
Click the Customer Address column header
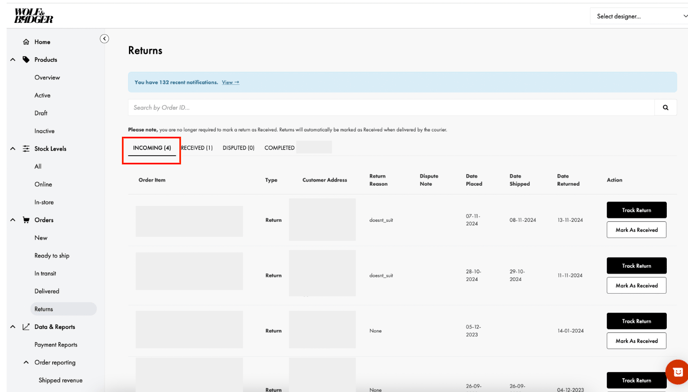click(325, 180)
